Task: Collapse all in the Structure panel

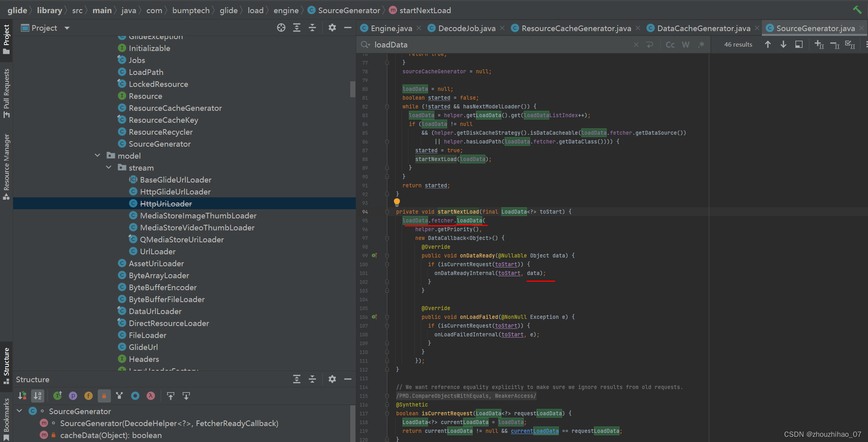Action: coord(312,379)
